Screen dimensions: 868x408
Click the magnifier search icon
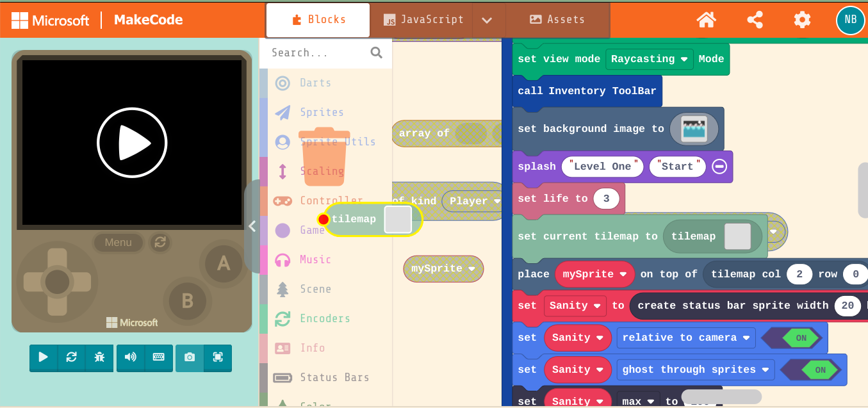click(x=377, y=53)
